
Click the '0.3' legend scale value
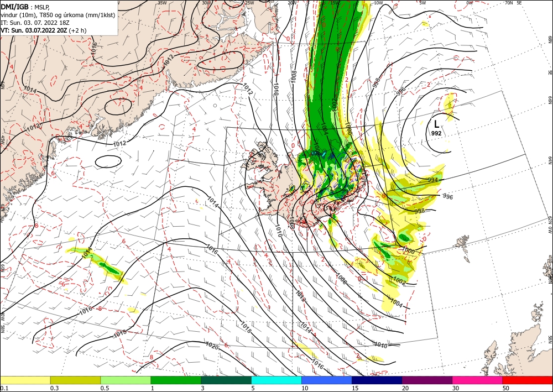54,388
